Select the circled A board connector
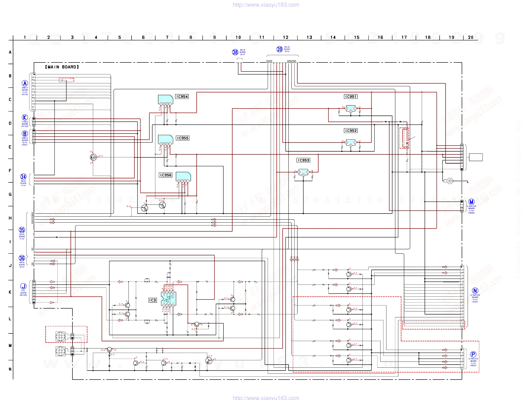This screenshot has width=532, height=400. click(25, 83)
